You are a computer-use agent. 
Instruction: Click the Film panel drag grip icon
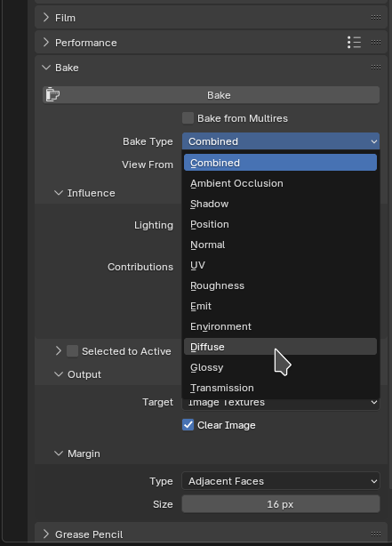pos(376,18)
